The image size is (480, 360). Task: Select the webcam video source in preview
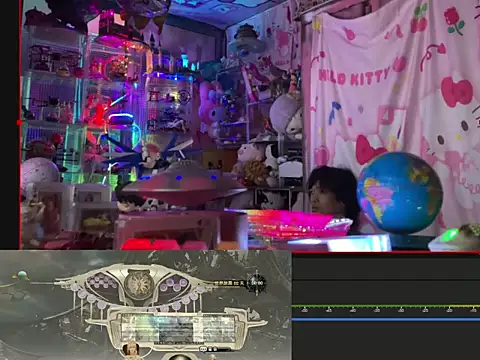point(250,125)
